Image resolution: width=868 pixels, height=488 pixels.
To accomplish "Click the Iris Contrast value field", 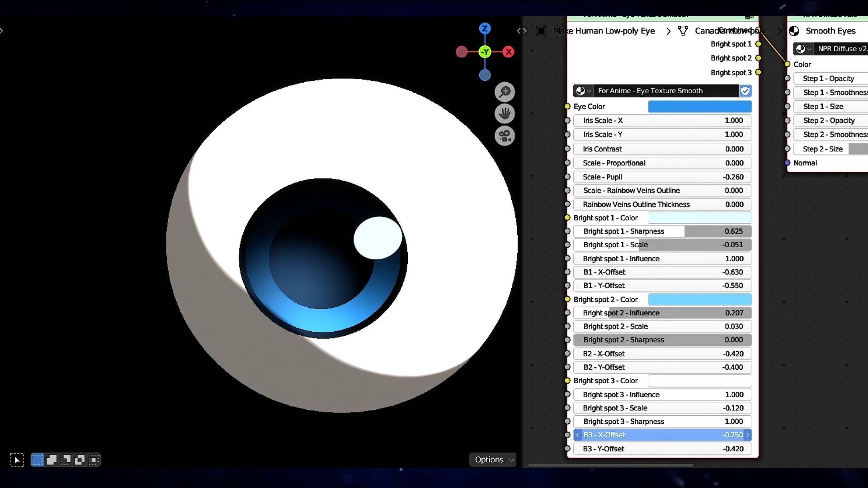I will [x=662, y=149].
